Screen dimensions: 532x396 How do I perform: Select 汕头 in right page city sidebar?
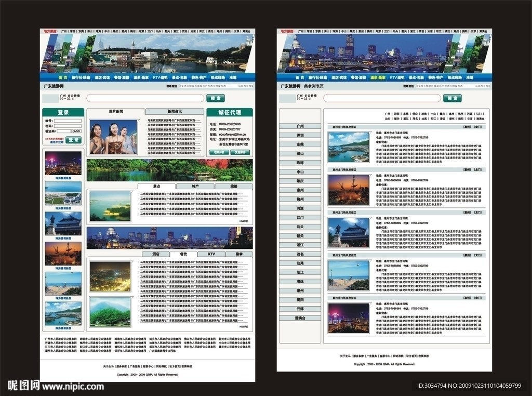point(300,227)
